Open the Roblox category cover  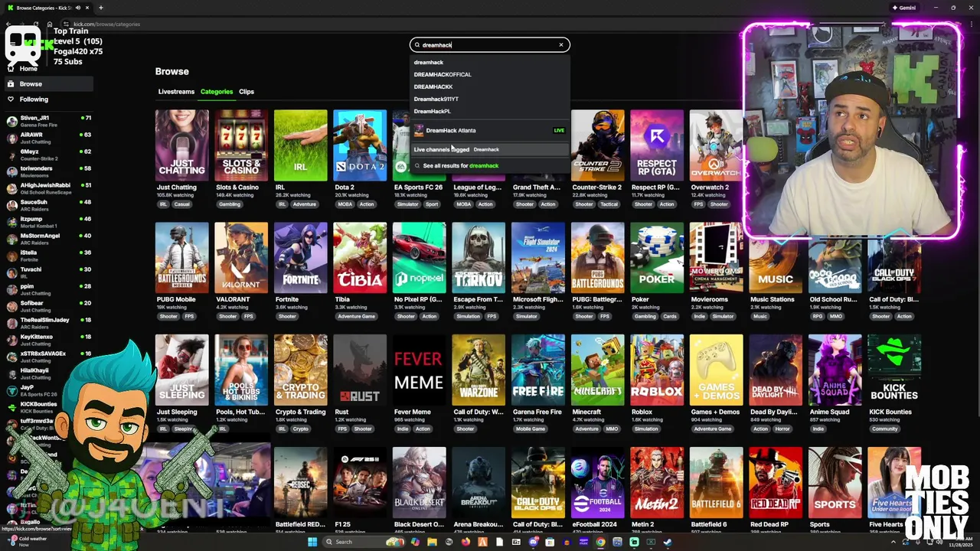coord(657,370)
